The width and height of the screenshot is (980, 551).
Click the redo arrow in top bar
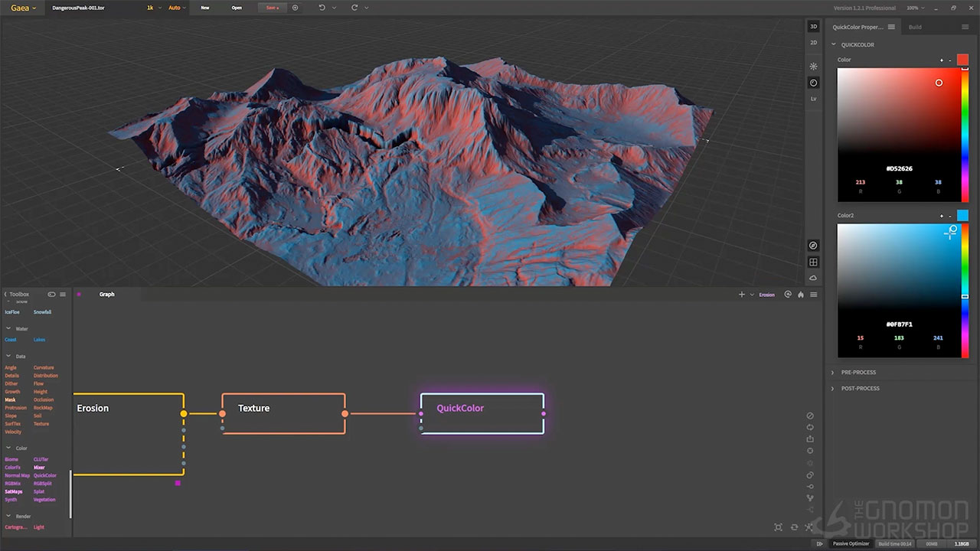[x=354, y=8]
